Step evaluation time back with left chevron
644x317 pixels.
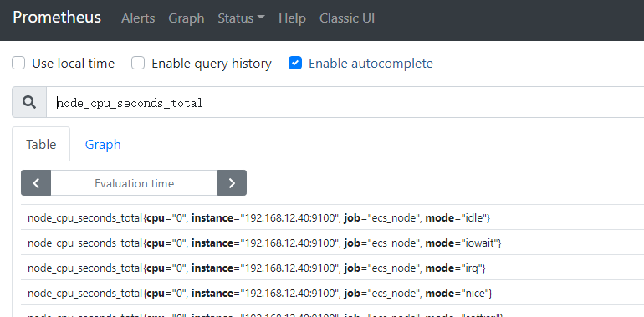tap(36, 183)
